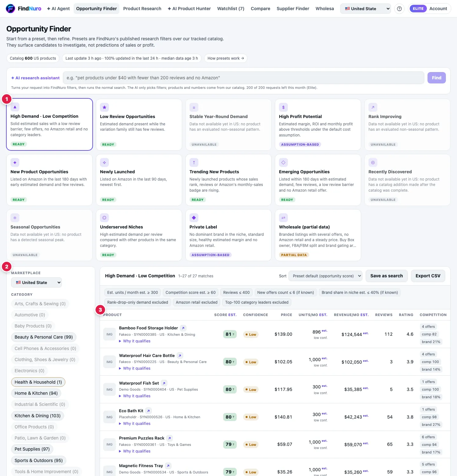Toggle the Sports & Outdoors category chip
Image resolution: width=457 pixels, height=476 pixels.
point(39,460)
